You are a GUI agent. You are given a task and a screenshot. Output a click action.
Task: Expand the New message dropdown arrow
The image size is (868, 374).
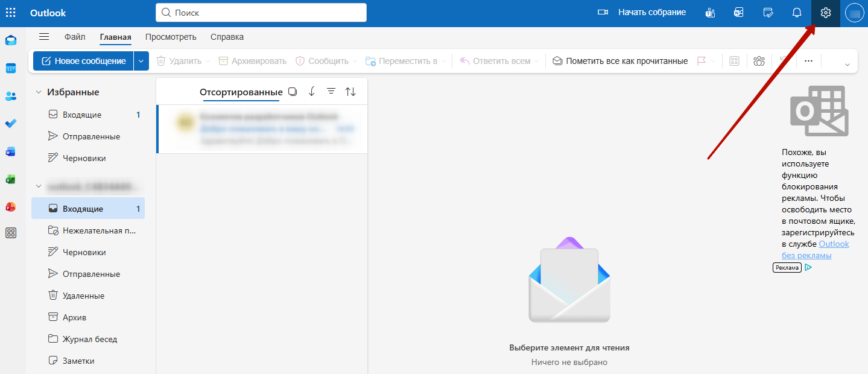pos(141,61)
